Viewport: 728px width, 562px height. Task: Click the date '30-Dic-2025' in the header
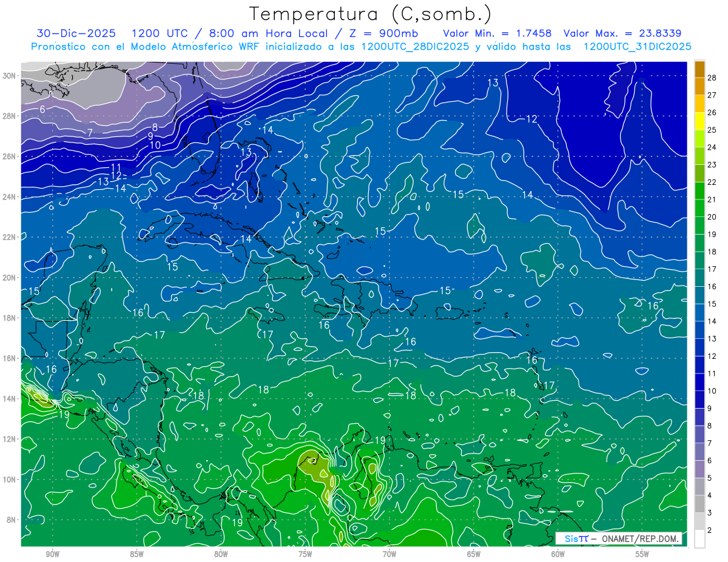click(76, 33)
